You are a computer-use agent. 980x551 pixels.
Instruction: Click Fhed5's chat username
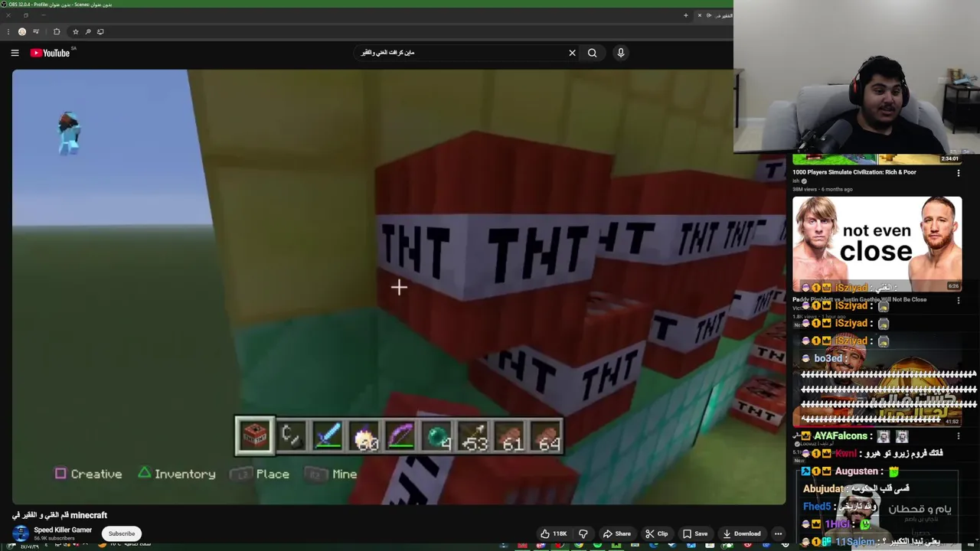coord(817,507)
